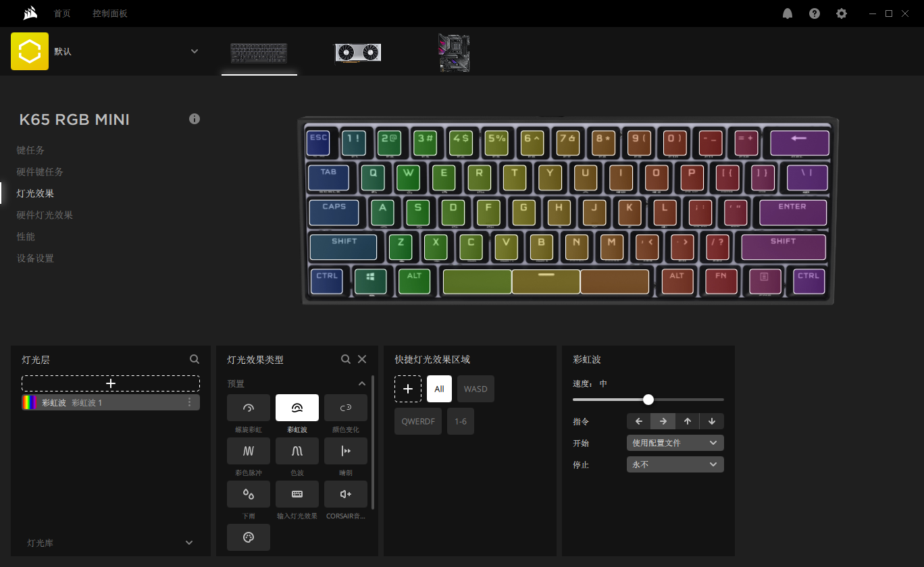Click the K65 RGB MINI info icon
The image size is (924, 567).
point(195,119)
